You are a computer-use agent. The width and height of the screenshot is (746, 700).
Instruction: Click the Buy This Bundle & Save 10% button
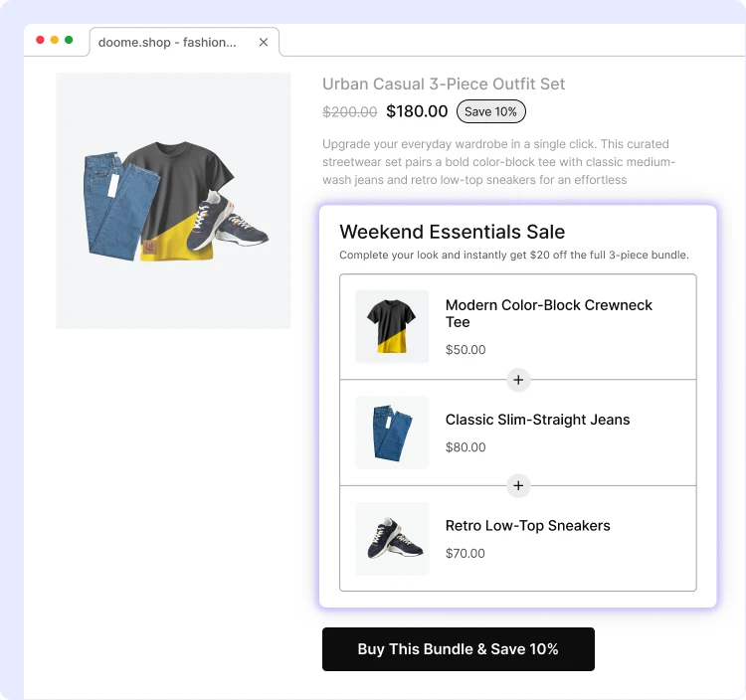pos(459,649)
